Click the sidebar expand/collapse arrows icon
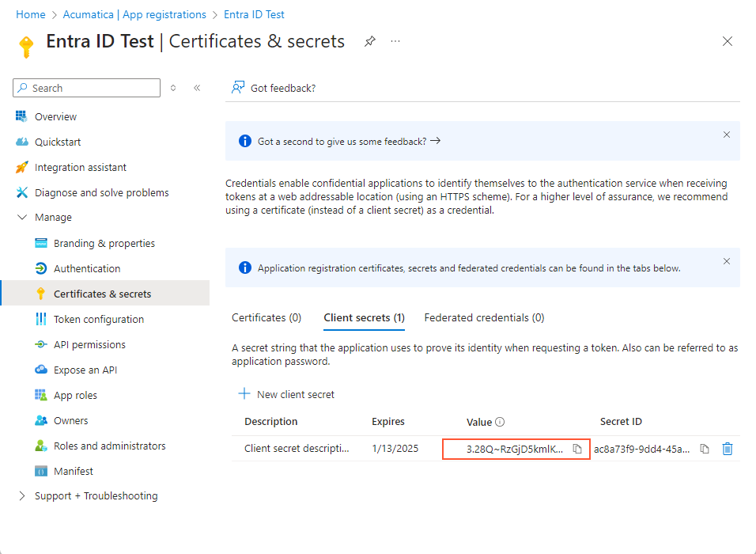 click(173, 88)
